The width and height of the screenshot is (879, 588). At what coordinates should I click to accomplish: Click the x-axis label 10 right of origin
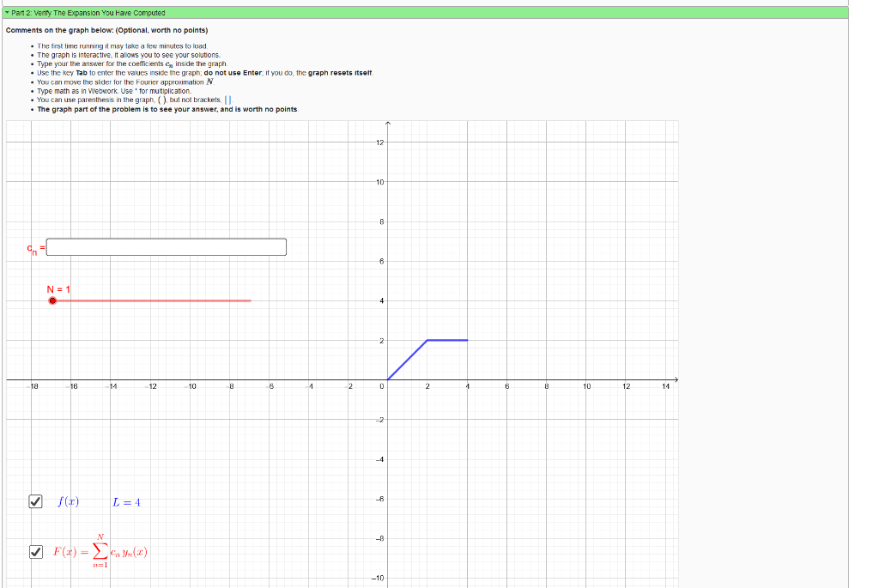point(586,386)
